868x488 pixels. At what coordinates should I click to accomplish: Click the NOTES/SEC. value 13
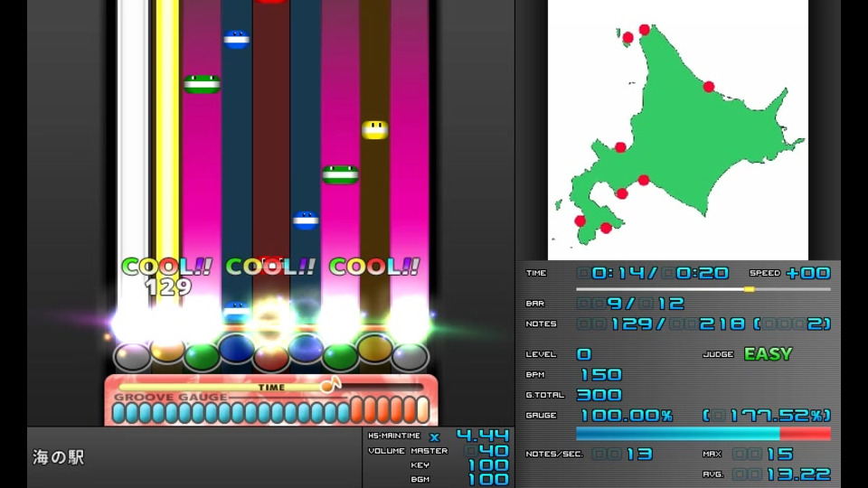coord(639,455)
